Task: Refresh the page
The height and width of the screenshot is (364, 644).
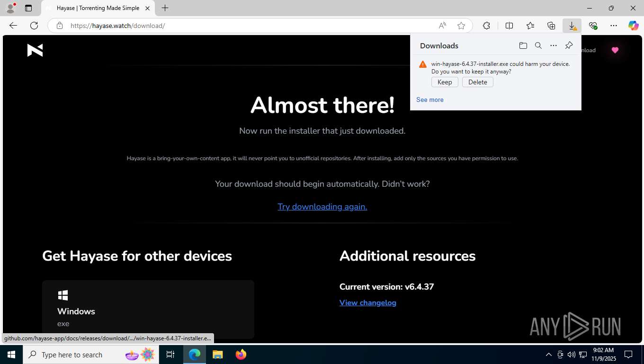Action: point(34,26)
